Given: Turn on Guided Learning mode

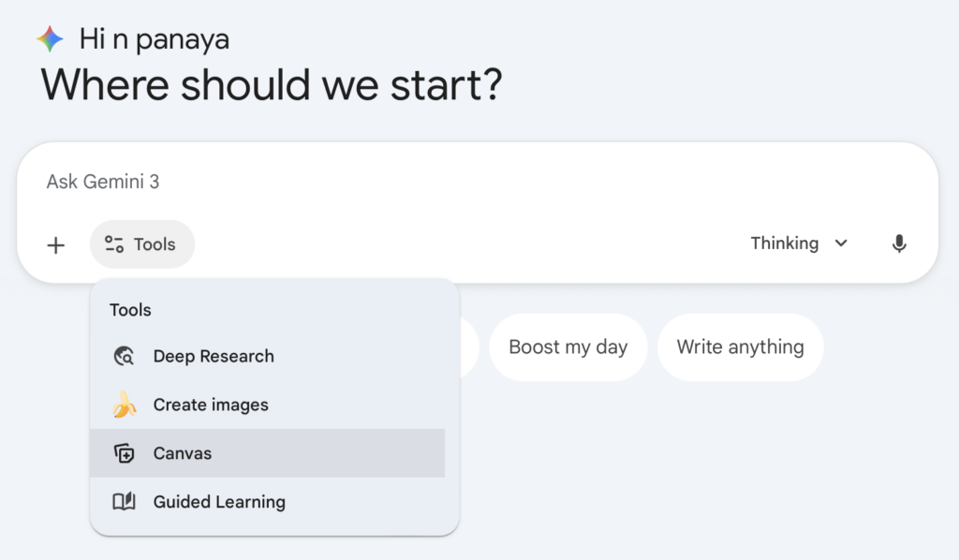Looking at the screenshot, I should point(221,502).
